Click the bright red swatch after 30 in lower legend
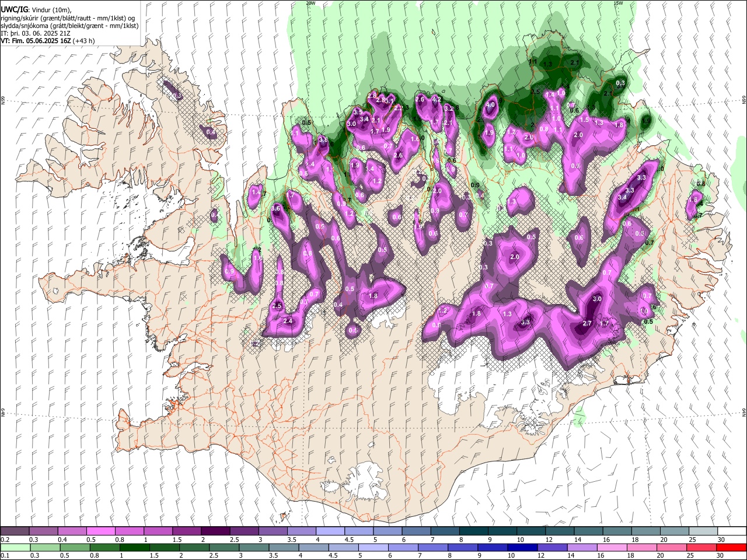 pyautogui.click(x=732, y=547)
